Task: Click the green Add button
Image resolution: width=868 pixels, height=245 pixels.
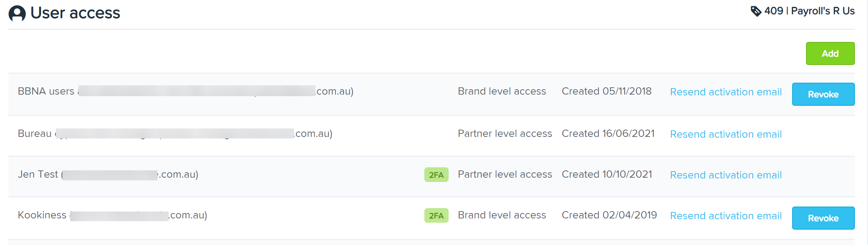Action: tap(830, 53)
